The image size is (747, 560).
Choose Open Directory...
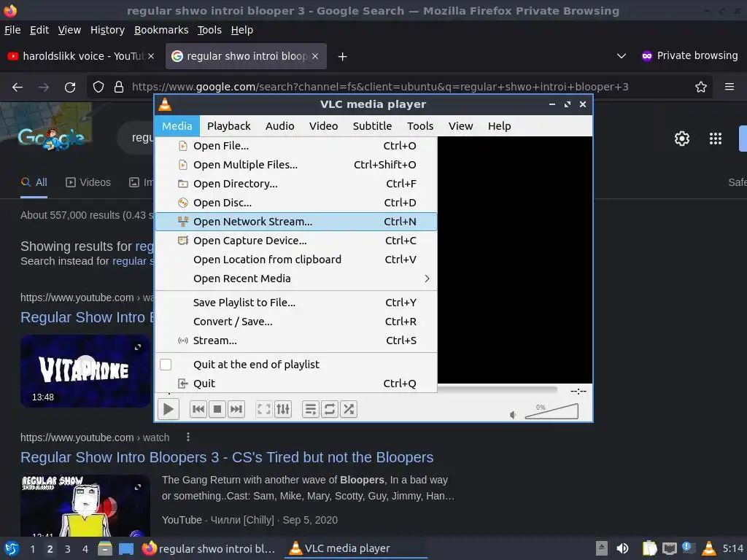[x=296, y=184]
